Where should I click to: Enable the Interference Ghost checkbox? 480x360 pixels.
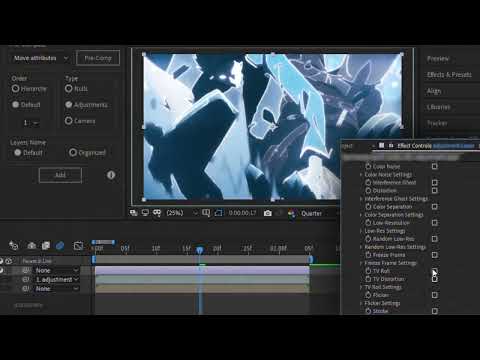[x=435, y=182]
